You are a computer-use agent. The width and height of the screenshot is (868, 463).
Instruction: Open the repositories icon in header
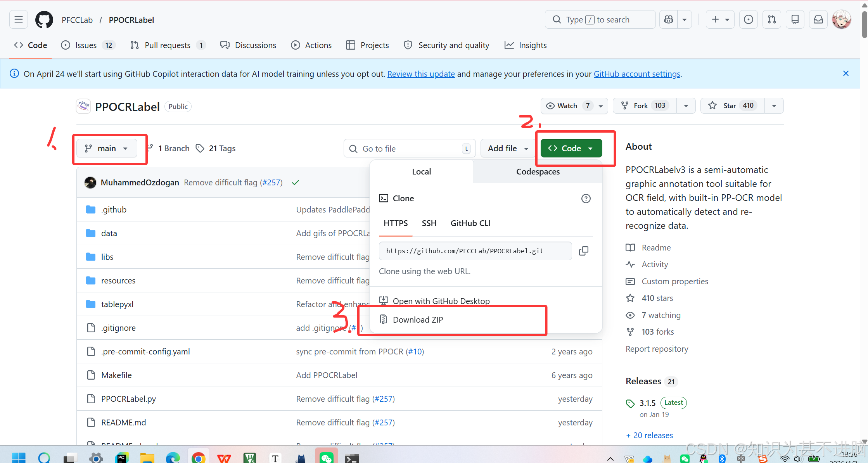(795, 20)
